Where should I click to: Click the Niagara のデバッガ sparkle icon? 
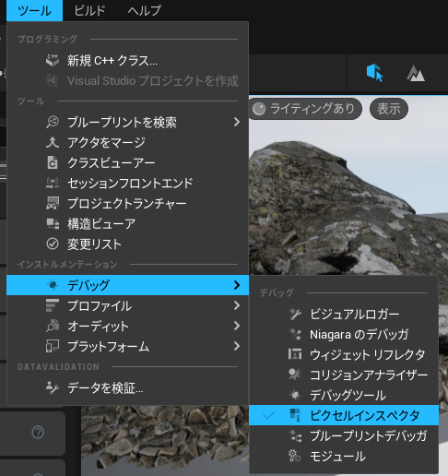(x=295, y=334)
